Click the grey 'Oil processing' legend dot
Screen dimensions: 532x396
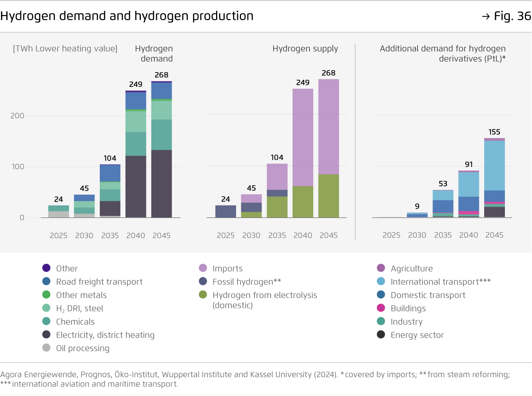coord(46,347)
